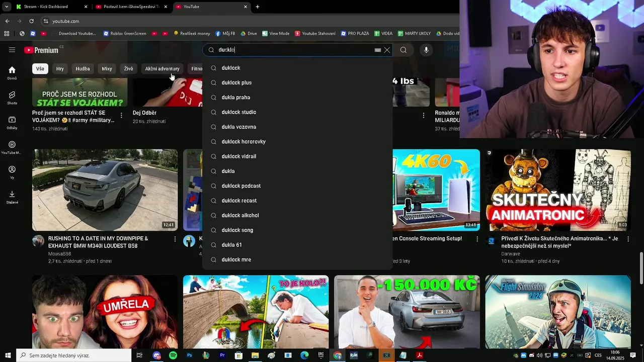The height and width of the screenshot is (362, 644).
Task: Select suggestion "duklock studio"
Action: tap(297, 112)
